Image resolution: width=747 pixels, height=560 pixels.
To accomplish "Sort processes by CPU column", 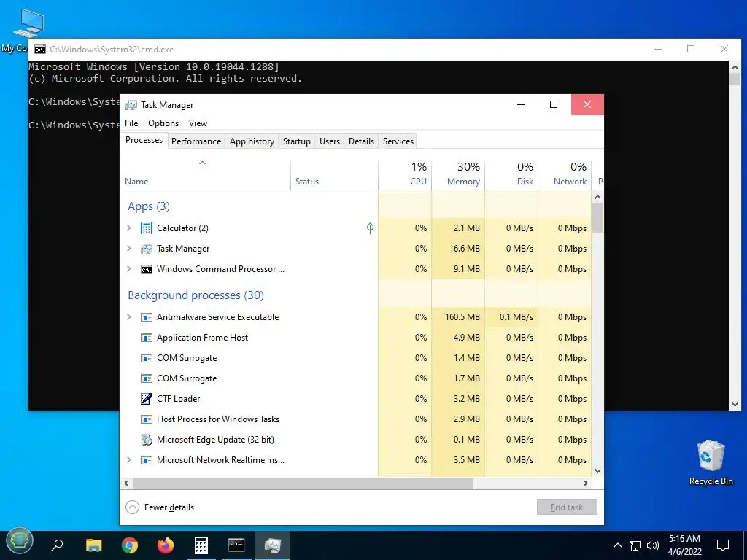I will tap(405, 174).
